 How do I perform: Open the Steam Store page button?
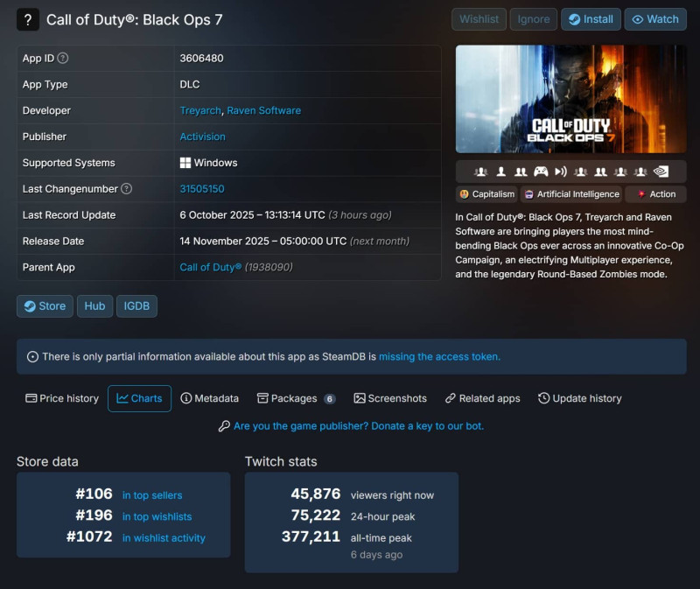coord(45,306)
